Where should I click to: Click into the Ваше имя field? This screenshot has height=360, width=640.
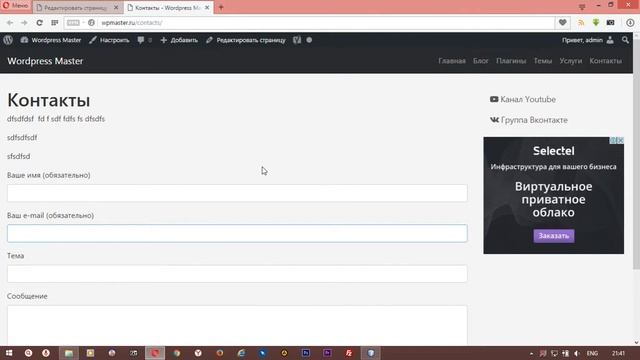[237, 193]
